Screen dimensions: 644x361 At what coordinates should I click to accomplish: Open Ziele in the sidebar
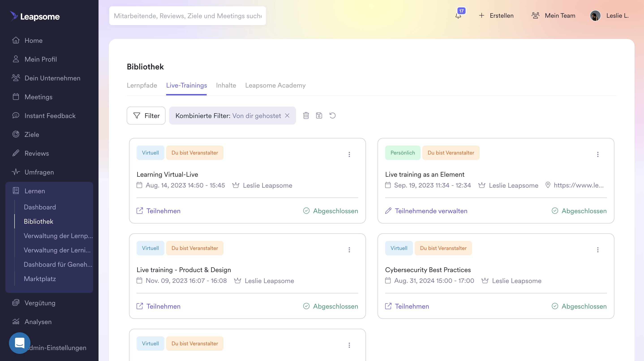click(32, 135)
